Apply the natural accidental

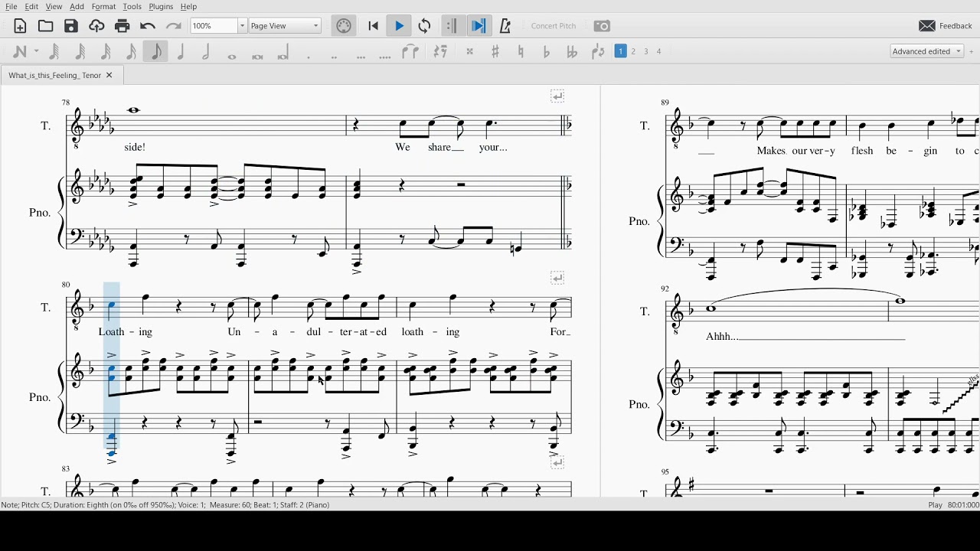[x=521, y=51]
